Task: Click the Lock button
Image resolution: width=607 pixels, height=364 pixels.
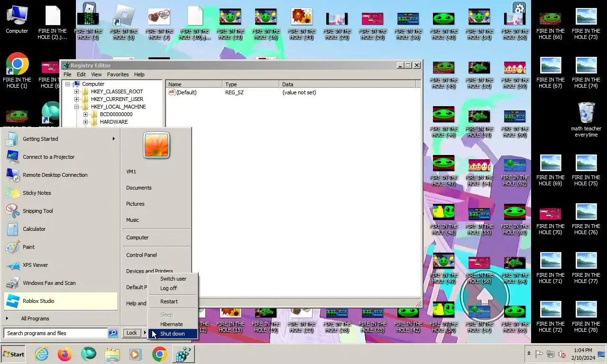Action: point(132,333)
